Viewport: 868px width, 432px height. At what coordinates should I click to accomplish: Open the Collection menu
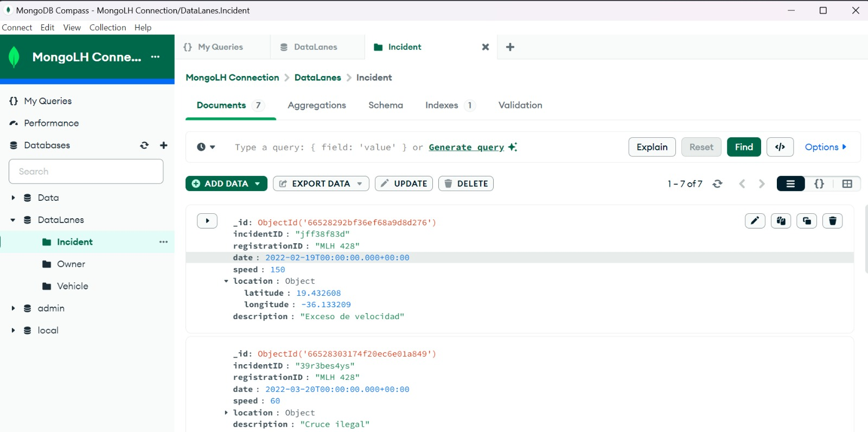click(x=107, y=28)
